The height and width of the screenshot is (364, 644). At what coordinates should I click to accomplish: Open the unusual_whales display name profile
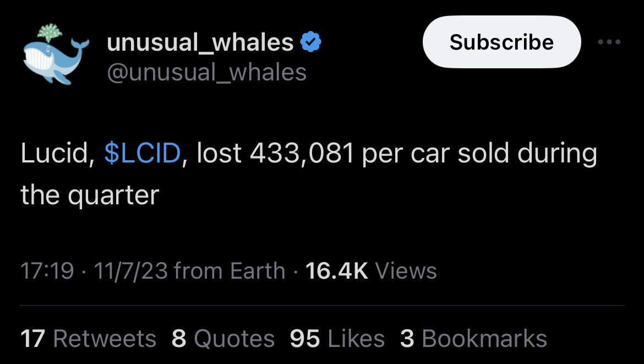(200, 42)
